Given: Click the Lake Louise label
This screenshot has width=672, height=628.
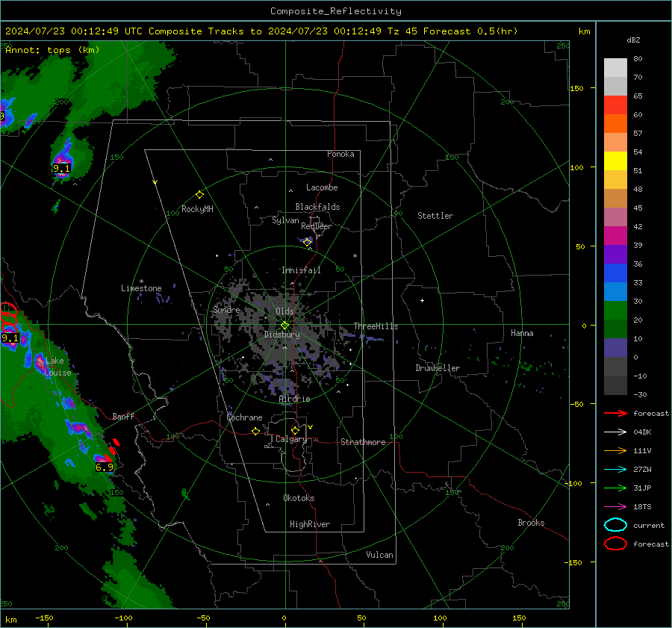Looking at the screenshot, I should (57, 367).
